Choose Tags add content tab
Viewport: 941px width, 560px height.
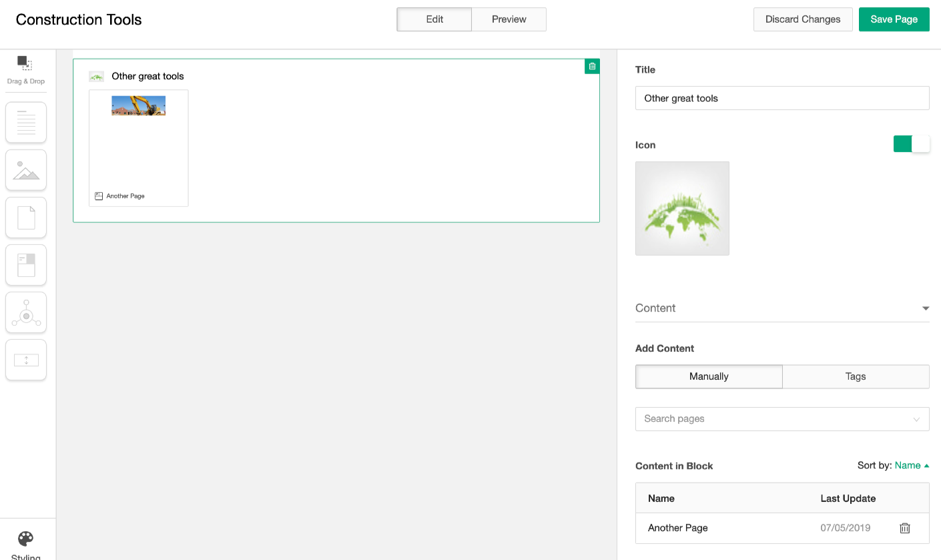coord(856,376)
